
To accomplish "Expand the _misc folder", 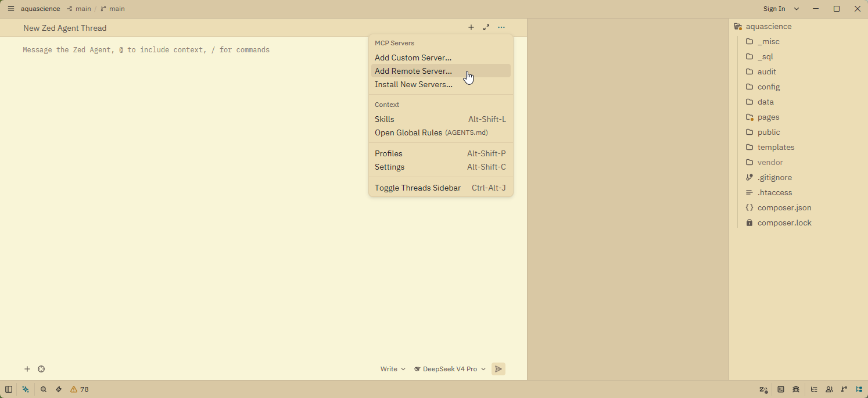I will pos(798,41).
